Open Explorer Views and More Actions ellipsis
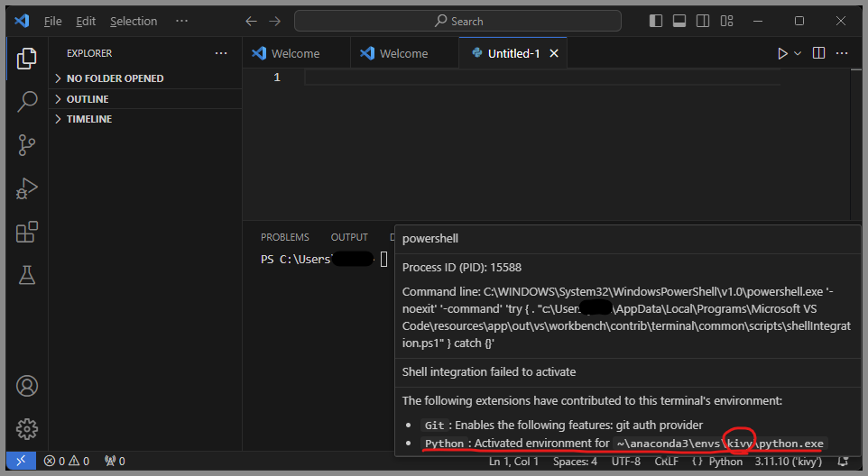The height and width of the screenshot is (476, 868). point(221,53)
